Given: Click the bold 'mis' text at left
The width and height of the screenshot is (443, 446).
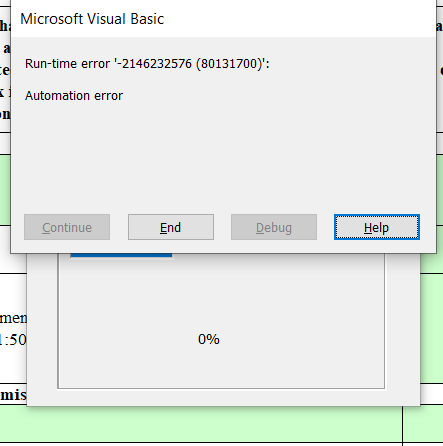Looking at the screenshot, I should coord(13,395).
